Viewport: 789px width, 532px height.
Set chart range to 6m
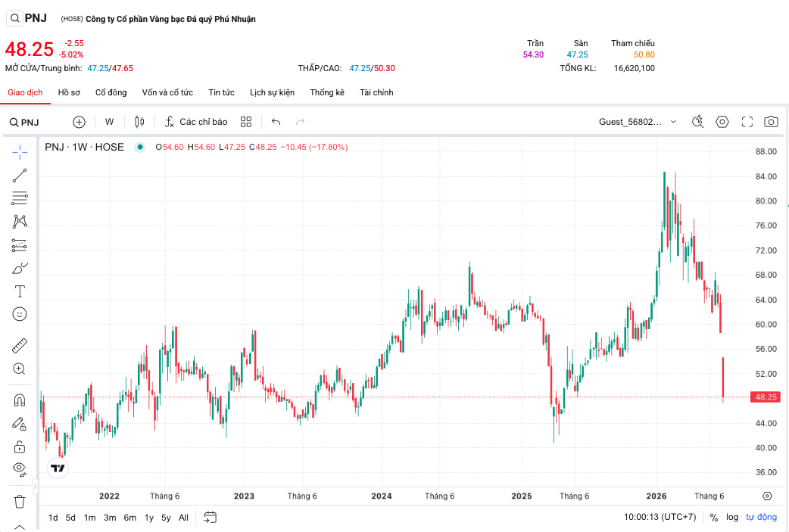pyautogui.click(x=129, y=518)
